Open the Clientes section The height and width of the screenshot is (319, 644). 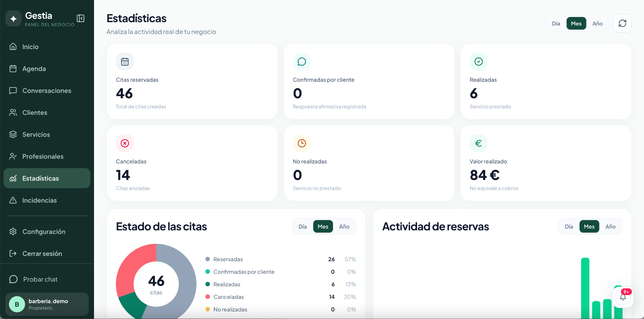(47, 113)
